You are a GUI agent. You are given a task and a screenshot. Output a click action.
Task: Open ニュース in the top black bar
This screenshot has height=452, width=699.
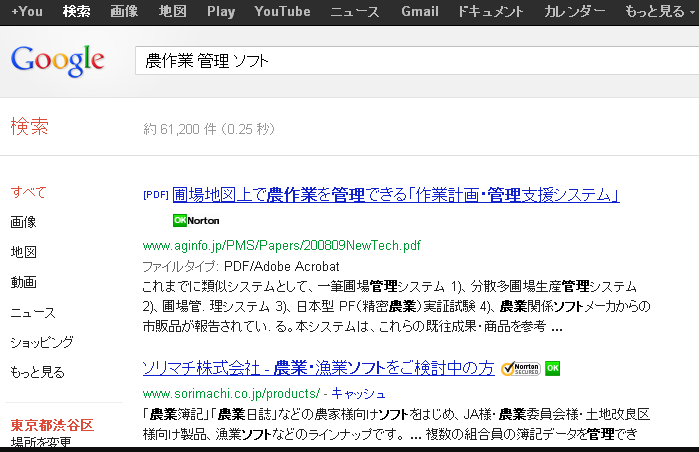pos(355,12)
